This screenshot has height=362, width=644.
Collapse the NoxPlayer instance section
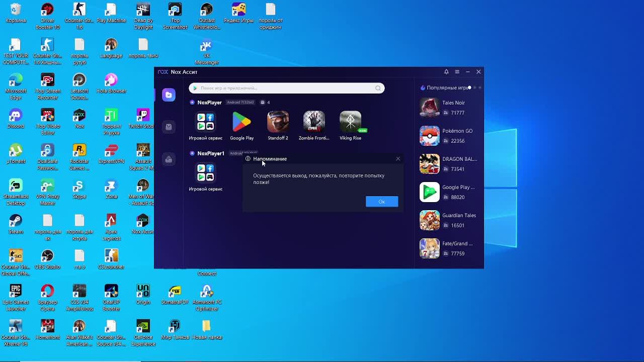pos(192,103)
